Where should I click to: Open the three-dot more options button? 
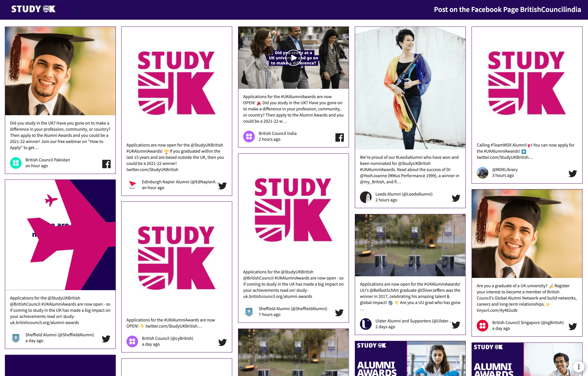coord(579,367)
